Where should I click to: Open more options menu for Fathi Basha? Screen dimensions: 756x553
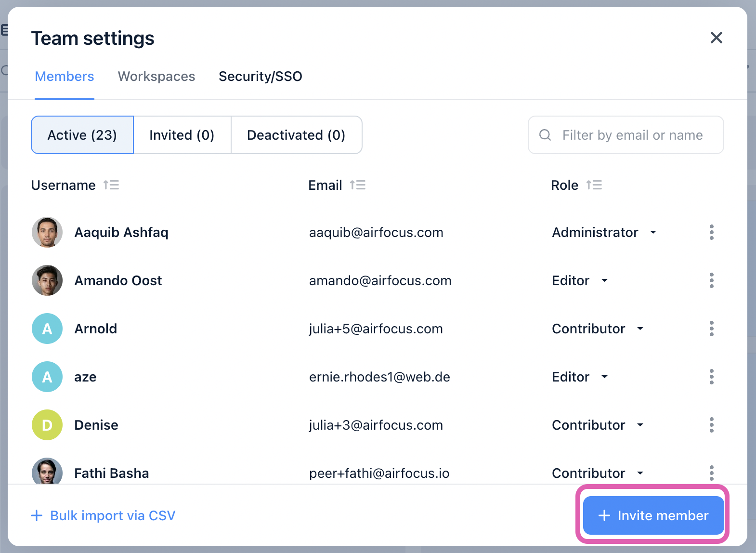711,473
